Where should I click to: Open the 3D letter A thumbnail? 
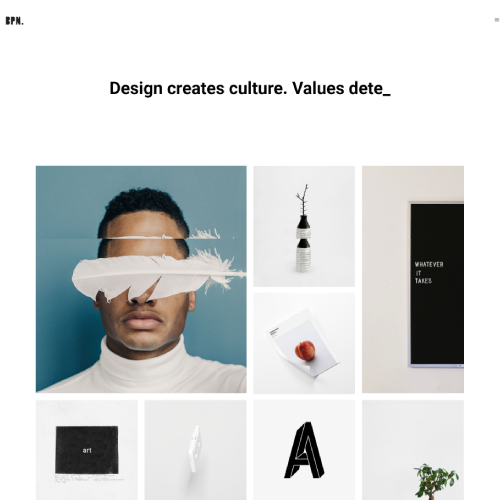coord(304,450)
